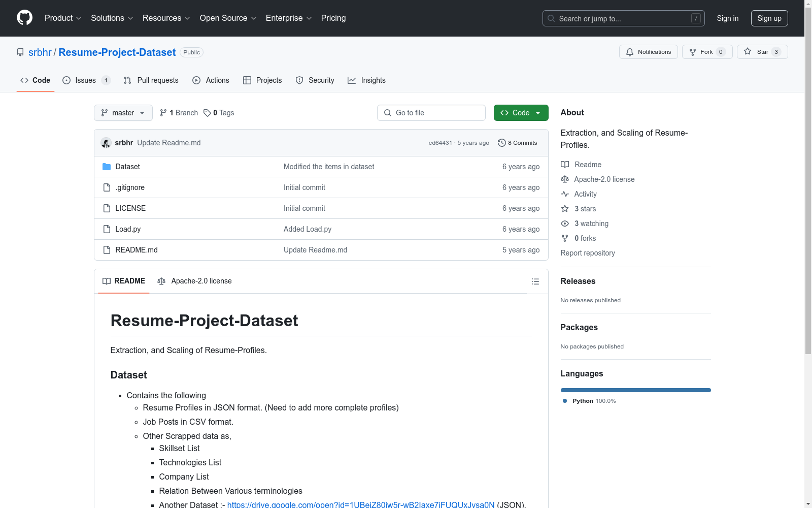Click the LICENSE file icon
Image resolution: width=812 pixels, height=508 pixels.
point(107,208)
